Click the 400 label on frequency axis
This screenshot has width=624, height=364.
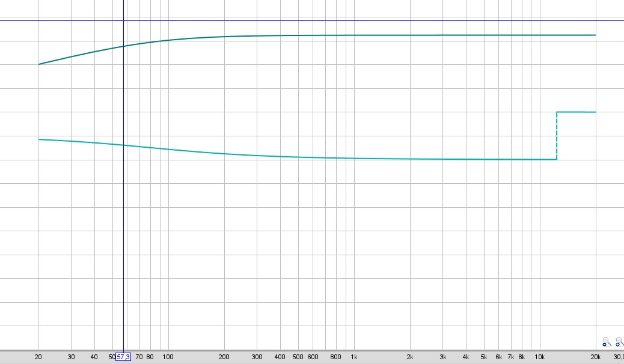280,357
